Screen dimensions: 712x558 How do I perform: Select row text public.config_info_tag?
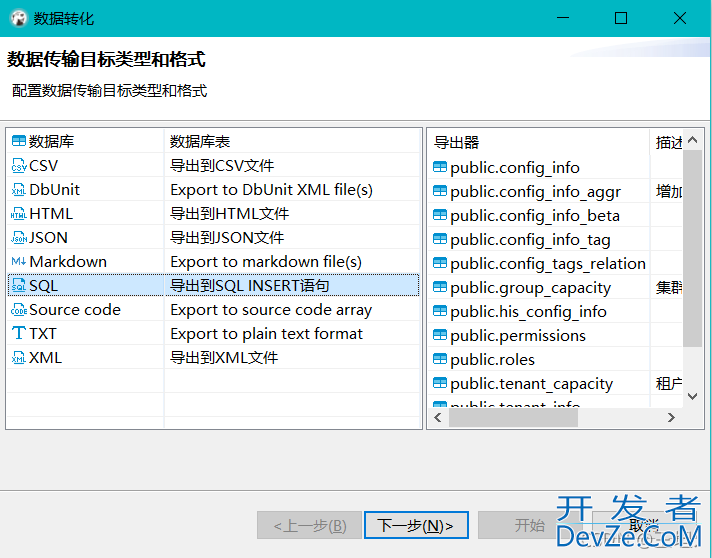point(530,240)
